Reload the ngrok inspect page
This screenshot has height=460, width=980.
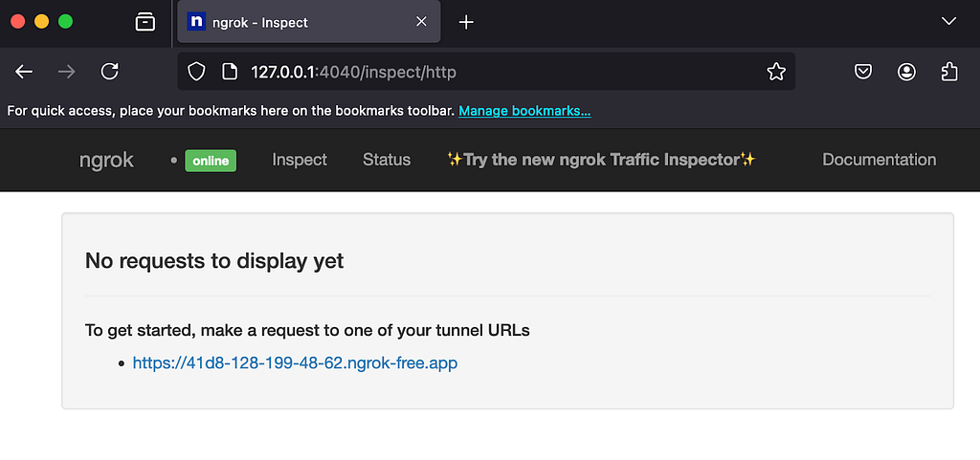[110, 72]
